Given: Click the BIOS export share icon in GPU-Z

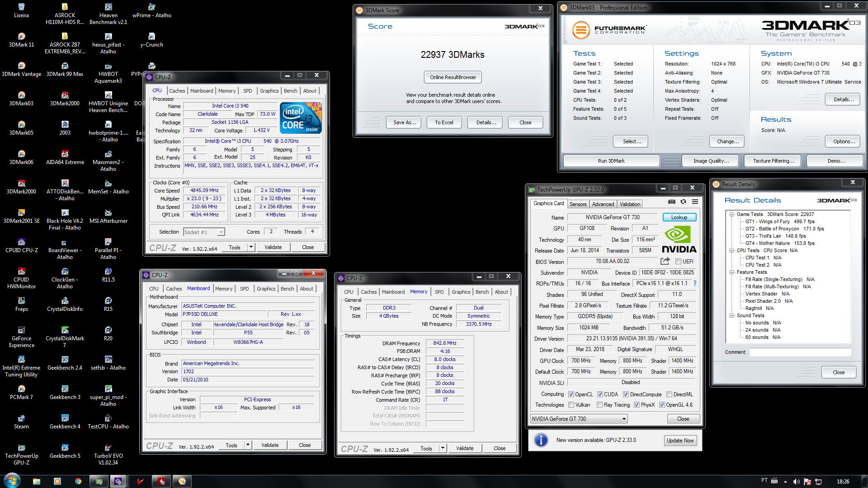Looking at the screenshot, I should click(x=665, y=261).
